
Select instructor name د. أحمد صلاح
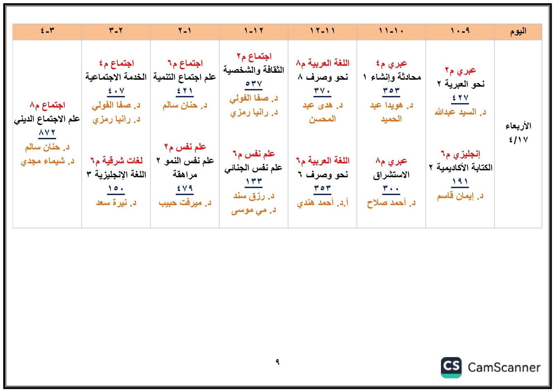click(391, 203)
